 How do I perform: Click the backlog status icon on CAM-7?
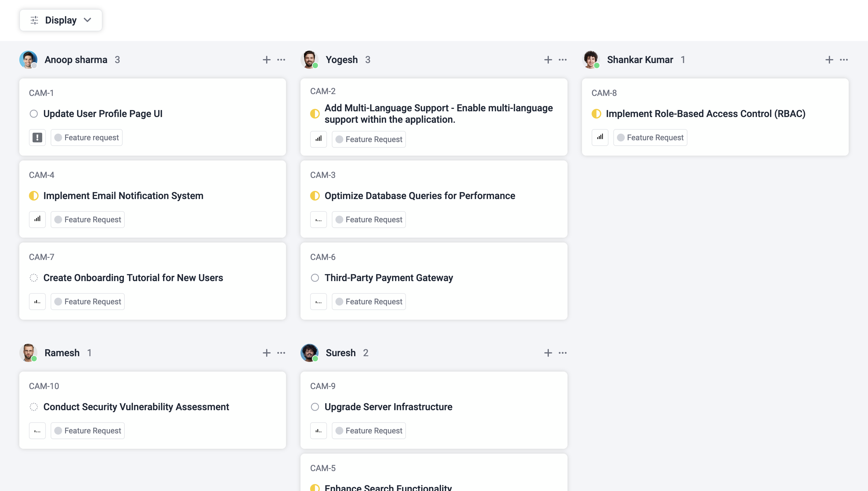click(34, 277)
